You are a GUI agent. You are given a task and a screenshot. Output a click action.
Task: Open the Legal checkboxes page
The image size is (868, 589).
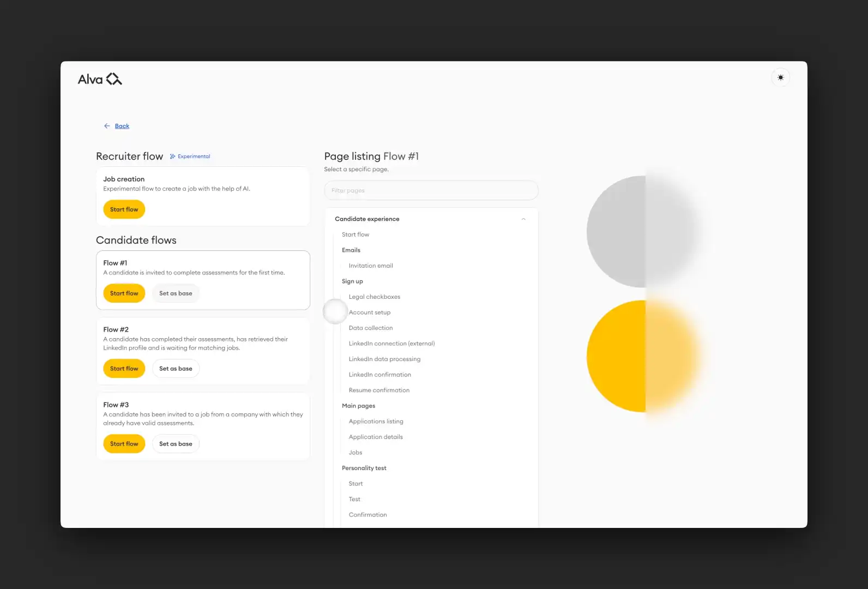point(374,297)
